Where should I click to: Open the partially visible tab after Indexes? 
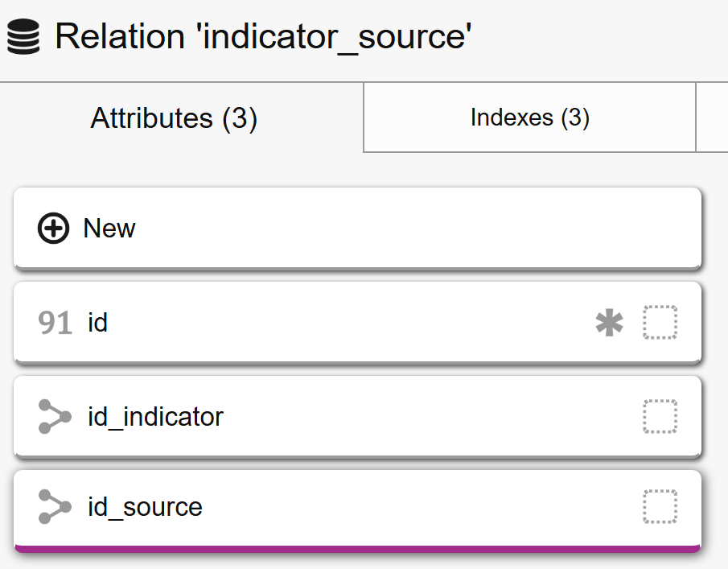[713, 118]
